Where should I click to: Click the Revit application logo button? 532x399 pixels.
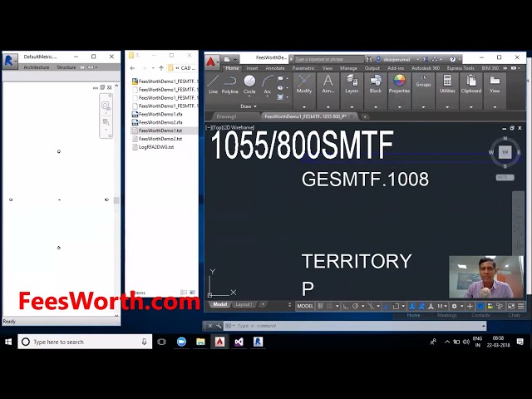click(9, 61)
